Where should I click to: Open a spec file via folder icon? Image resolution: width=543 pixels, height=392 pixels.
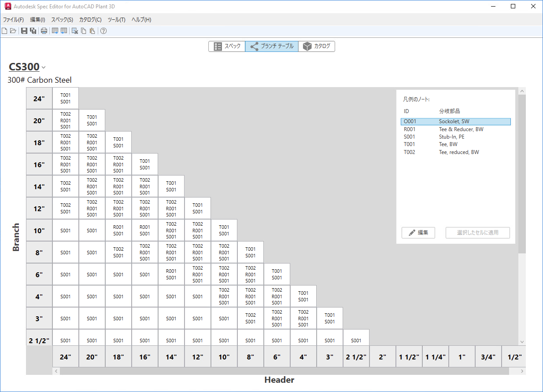click(13, 31)
